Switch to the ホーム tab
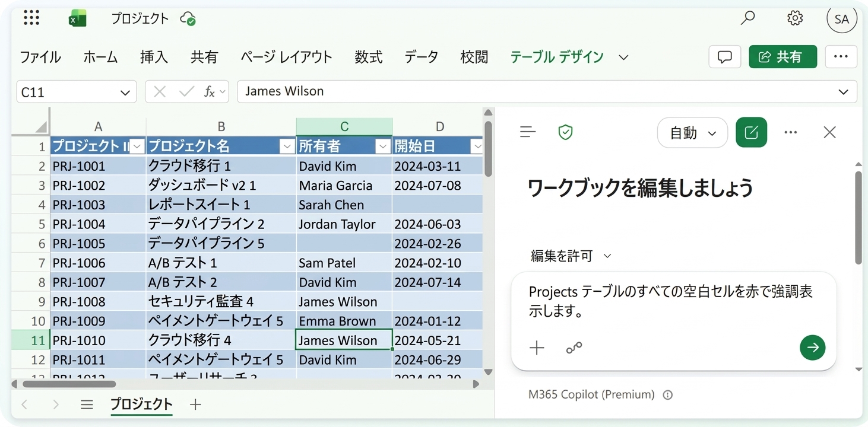Viewport: 868px width, 427px height. click(x=100, y=58)
